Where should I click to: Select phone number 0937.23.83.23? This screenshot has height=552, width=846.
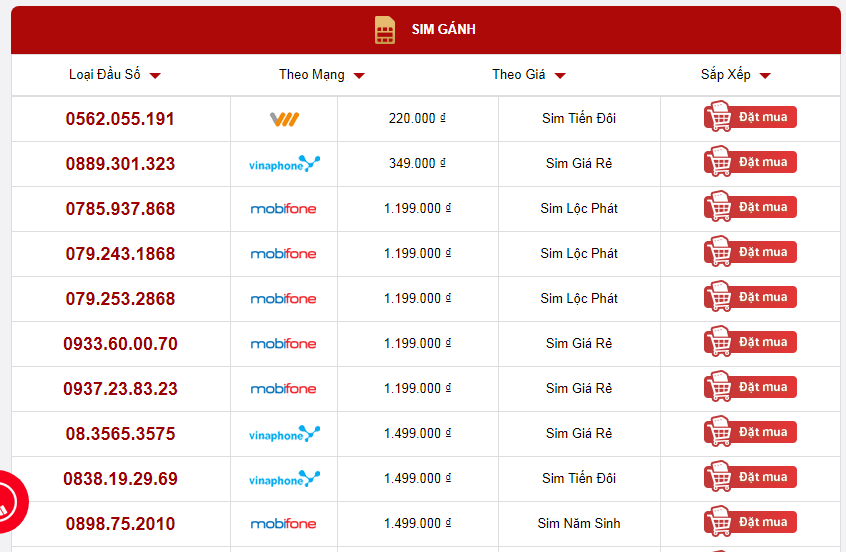tap(120, 389)
